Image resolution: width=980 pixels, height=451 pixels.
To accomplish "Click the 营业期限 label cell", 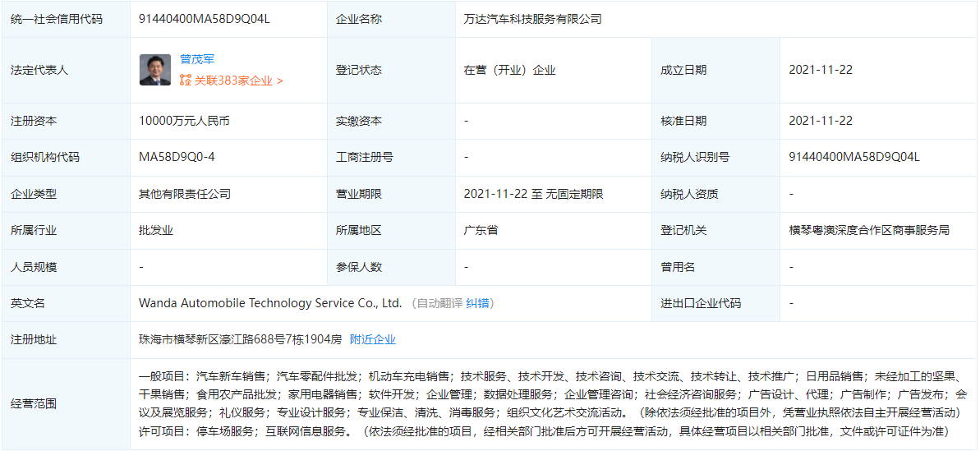I will pos(391,194).
